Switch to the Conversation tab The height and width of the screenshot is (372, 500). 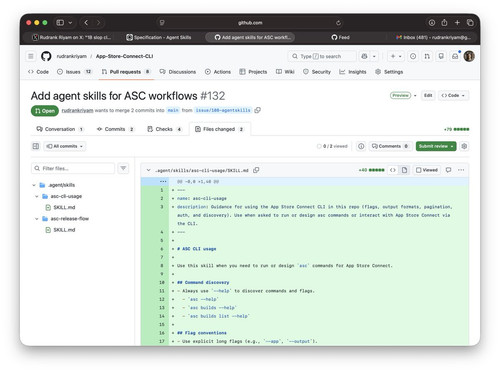(x=60, y=129)
